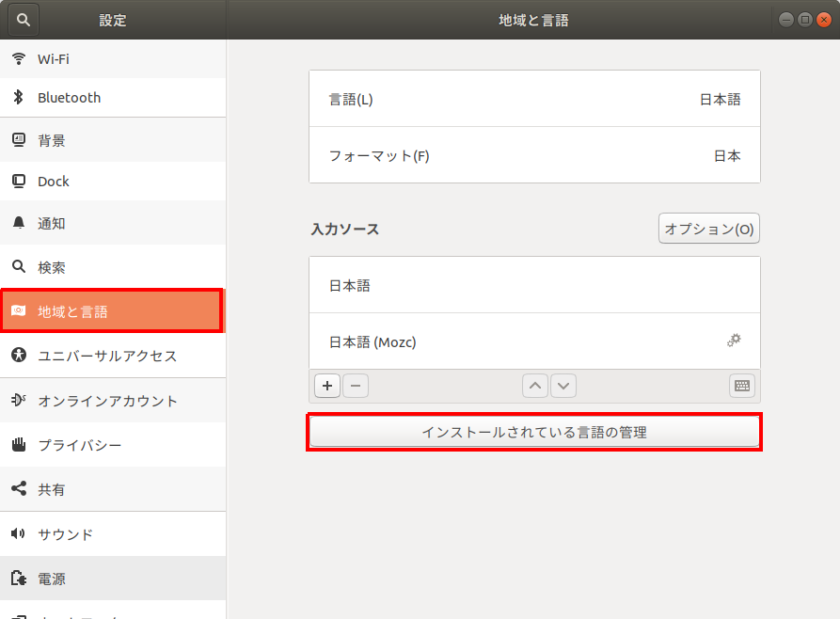The image size is (840, 619).
Task: Open オンラインアカウント settings
Action: click(113, 401)
